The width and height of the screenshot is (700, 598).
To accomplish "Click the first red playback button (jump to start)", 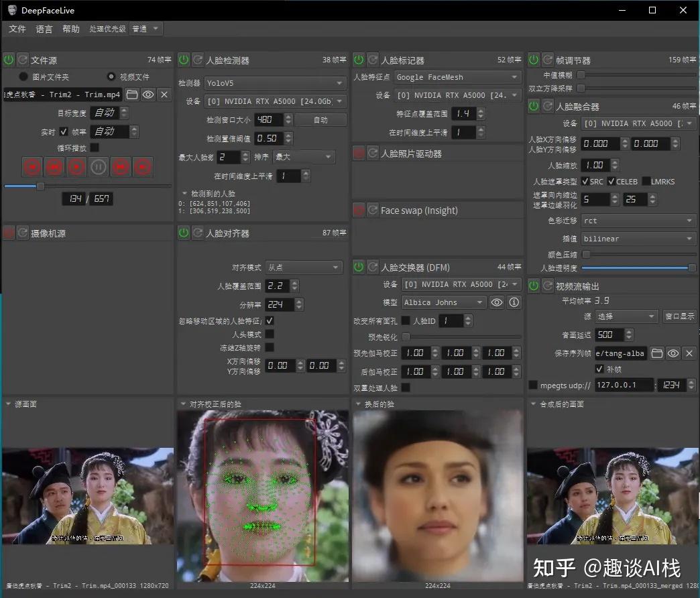I will 32,168.
